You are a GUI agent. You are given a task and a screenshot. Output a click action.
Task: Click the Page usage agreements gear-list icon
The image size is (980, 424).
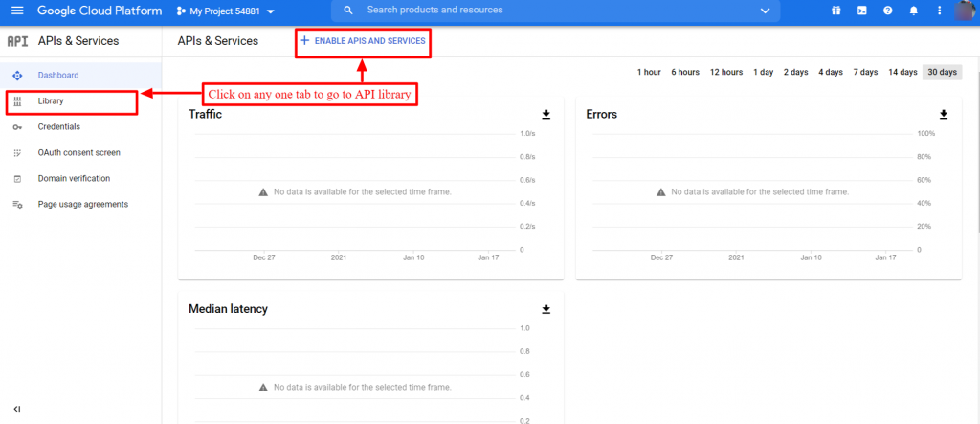[x=17, y=205]
